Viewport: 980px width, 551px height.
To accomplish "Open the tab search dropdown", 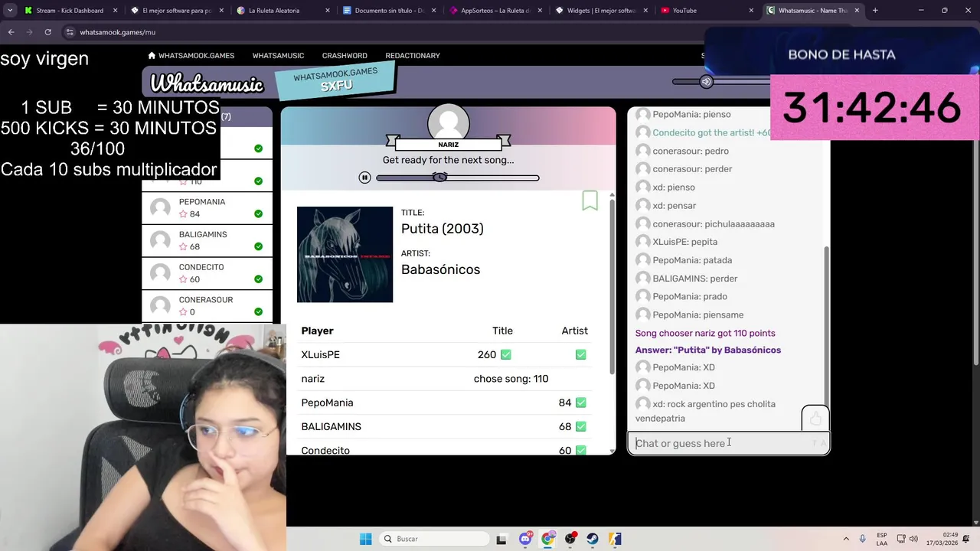I will click(9, 11).
